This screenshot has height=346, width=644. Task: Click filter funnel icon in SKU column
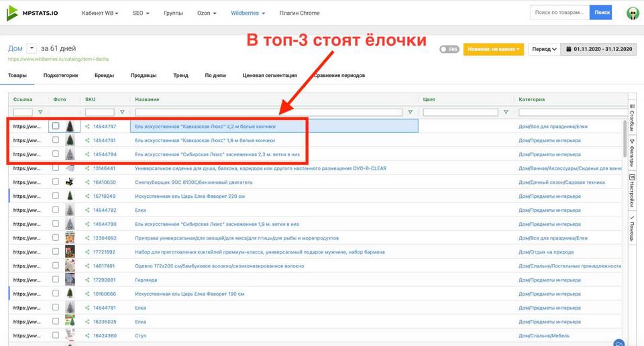click(x=121, y=112)
